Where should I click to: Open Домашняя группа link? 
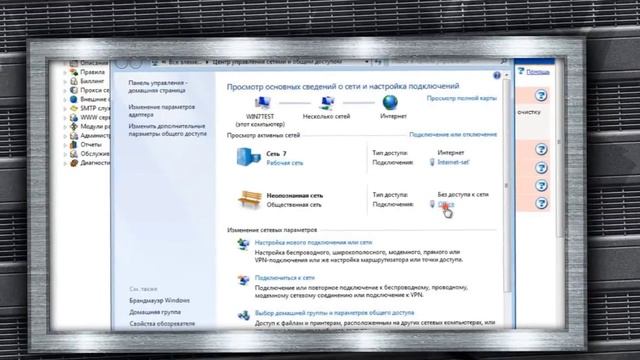(155, 312)
